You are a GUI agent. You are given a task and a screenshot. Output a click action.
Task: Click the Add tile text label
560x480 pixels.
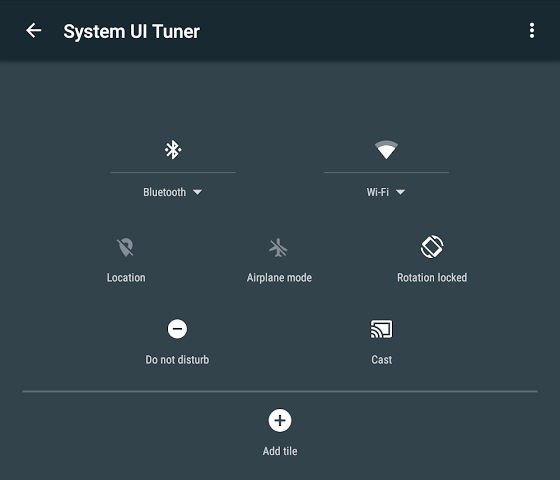280,451
